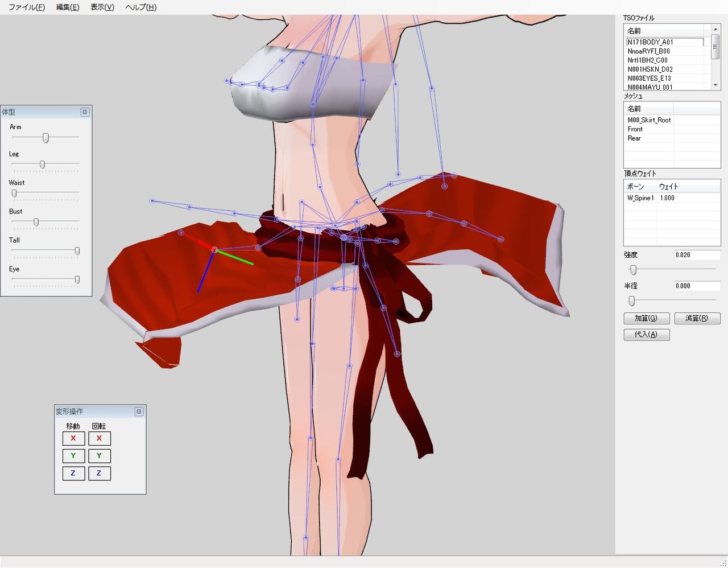Click the TSO file list scrollbar thumb
This screenshot has width=728, height=568.
point(715,46)
